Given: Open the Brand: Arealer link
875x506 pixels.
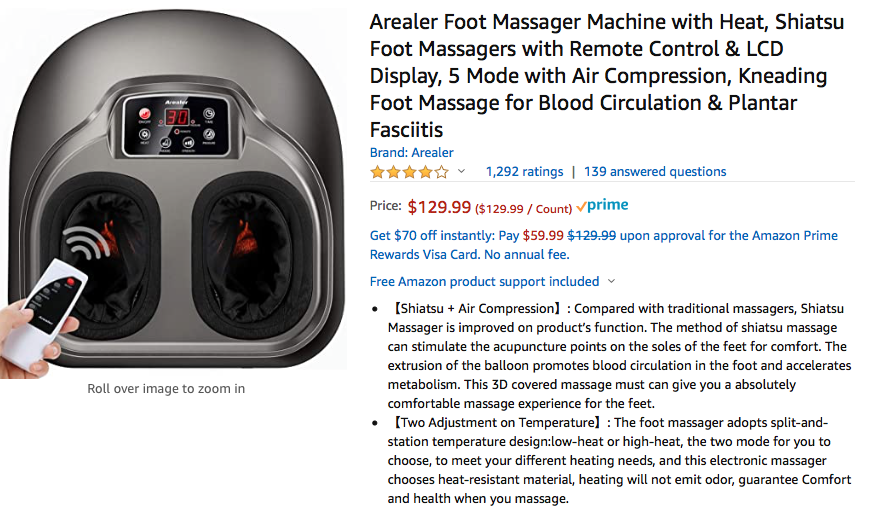Looking at the screenshot, I should tap(411, 153).
